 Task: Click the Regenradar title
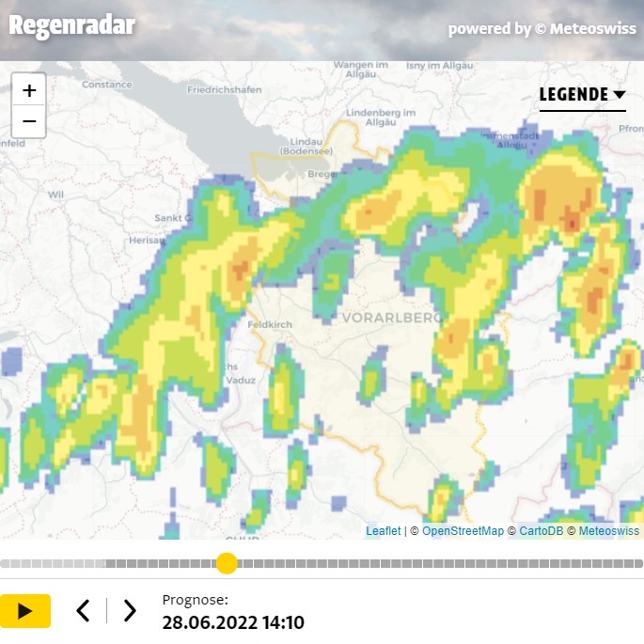(x=71, y=25)
